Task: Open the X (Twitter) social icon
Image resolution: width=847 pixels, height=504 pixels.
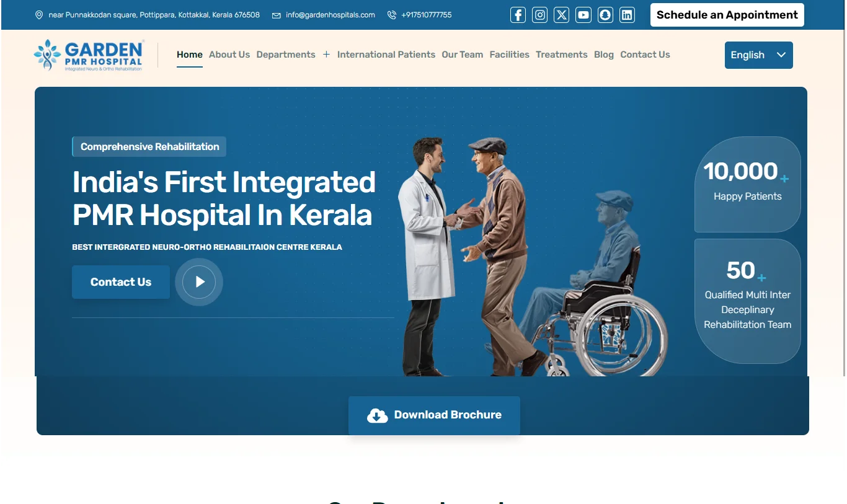Action: click(x=562, y=15)
